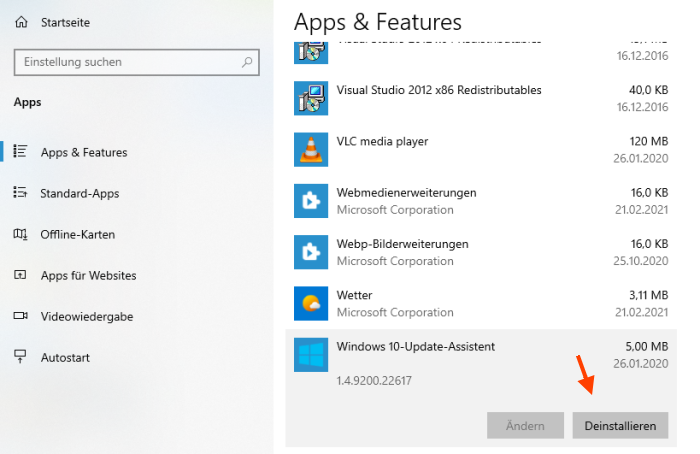Click the Webmedienerweiterungen puzzle icon
Image resolution: width=700 pixels, height=454 pixels.
tap(310, 200)
